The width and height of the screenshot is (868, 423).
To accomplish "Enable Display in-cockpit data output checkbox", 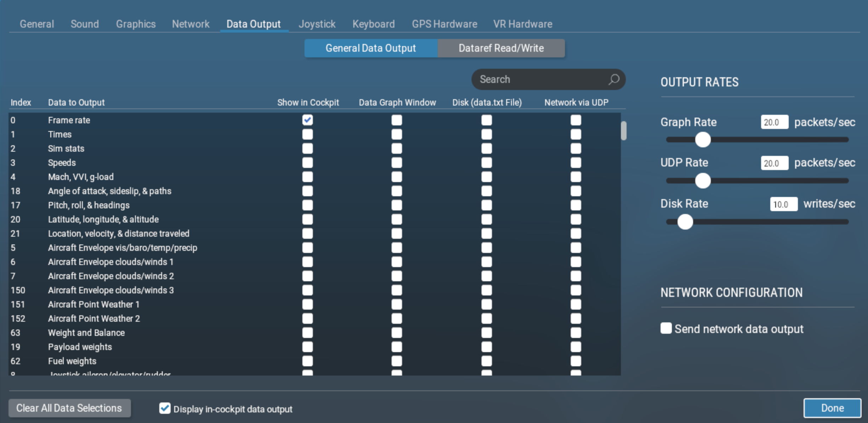I will [164, 409].
